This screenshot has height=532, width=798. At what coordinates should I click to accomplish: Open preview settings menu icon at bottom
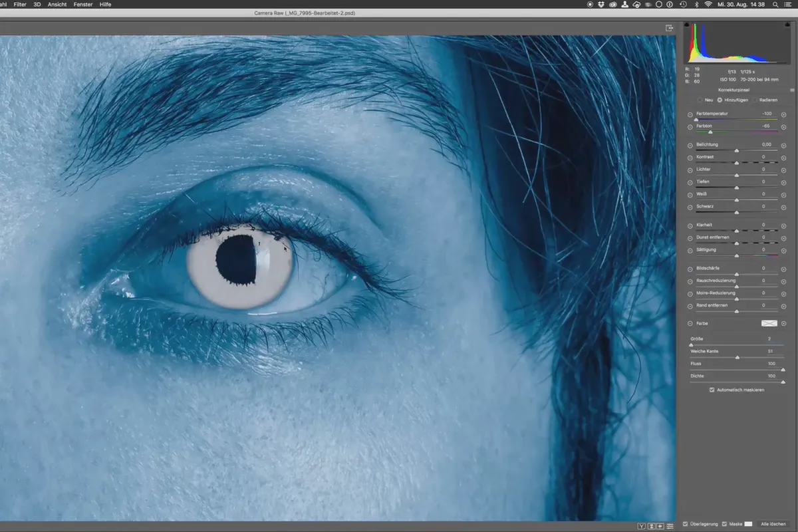point(670,526)
